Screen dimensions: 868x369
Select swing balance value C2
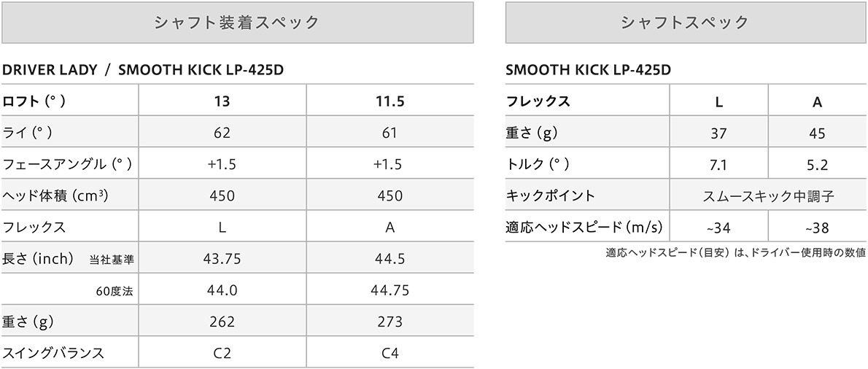tap(222, 354)
